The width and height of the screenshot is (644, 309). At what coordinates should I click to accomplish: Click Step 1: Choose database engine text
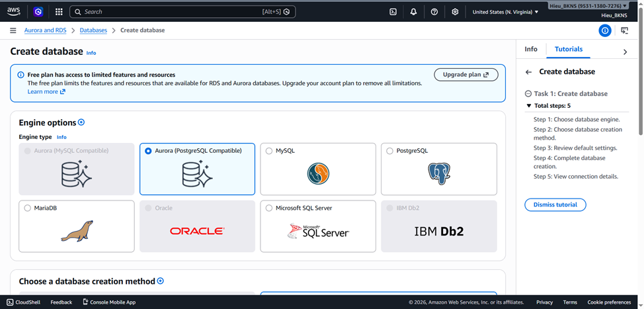pos(577,120)
